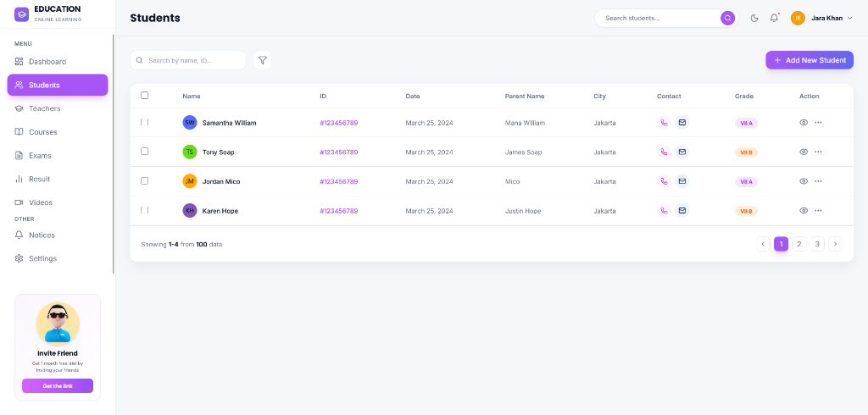Click Add New Student button

809,60
